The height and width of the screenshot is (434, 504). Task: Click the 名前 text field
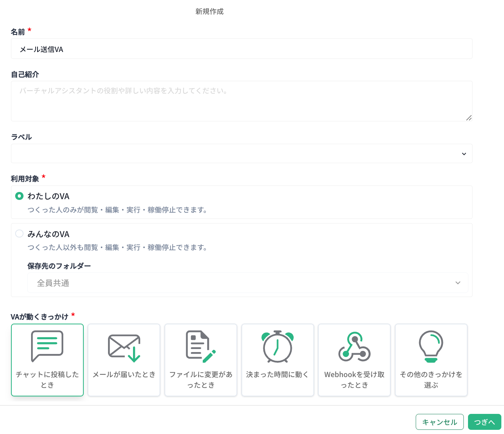(241, 49)
